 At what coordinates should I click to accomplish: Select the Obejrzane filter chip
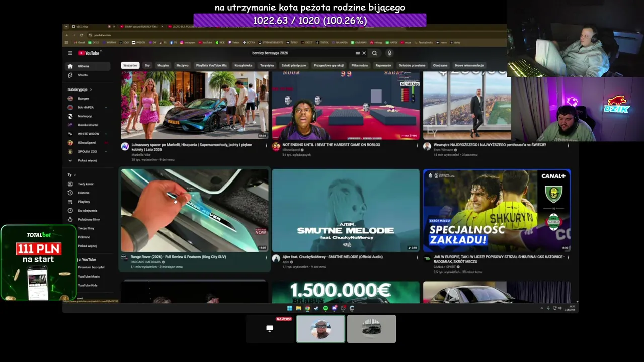tap(440, 65)
